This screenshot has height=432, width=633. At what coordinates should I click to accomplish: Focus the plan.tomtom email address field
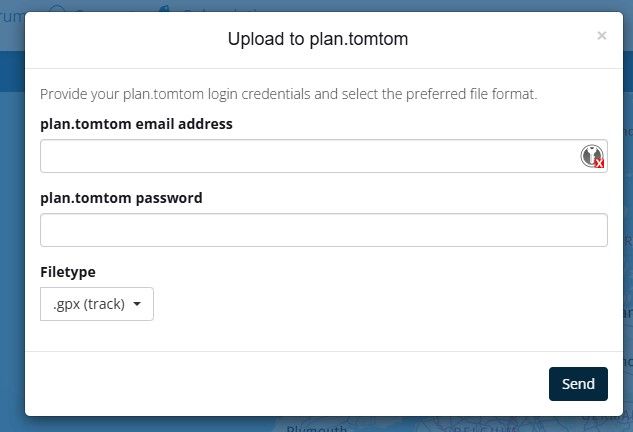324,156
